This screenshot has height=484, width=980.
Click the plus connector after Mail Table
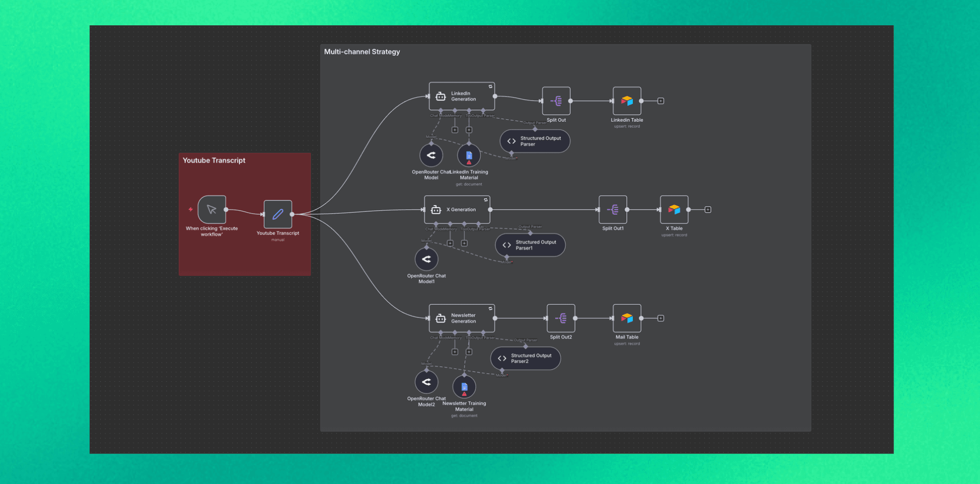[x=660, y=318]
